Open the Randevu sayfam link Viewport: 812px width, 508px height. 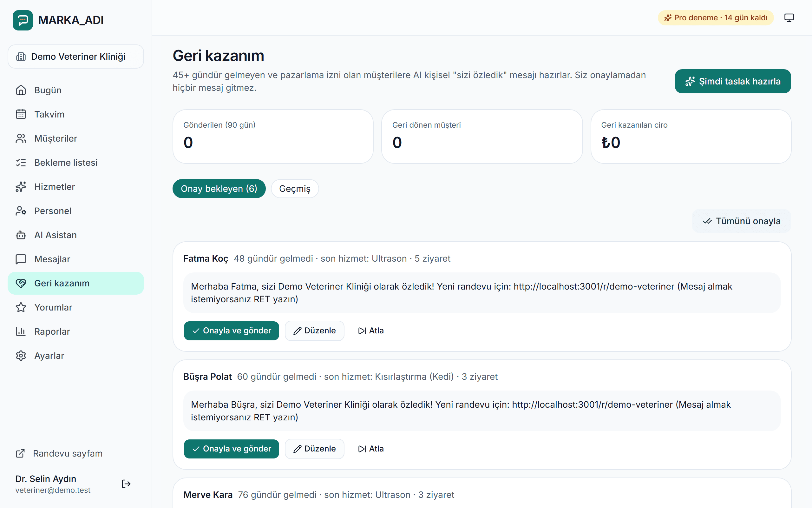(x=76, y=454)
